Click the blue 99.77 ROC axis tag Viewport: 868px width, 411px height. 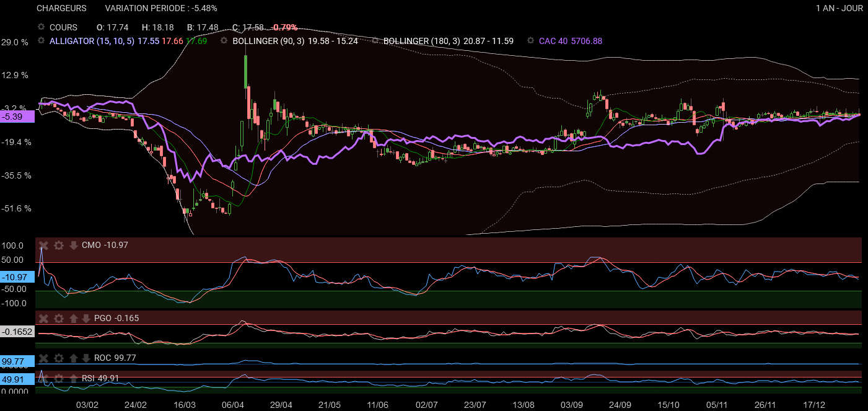click(18, 360)
